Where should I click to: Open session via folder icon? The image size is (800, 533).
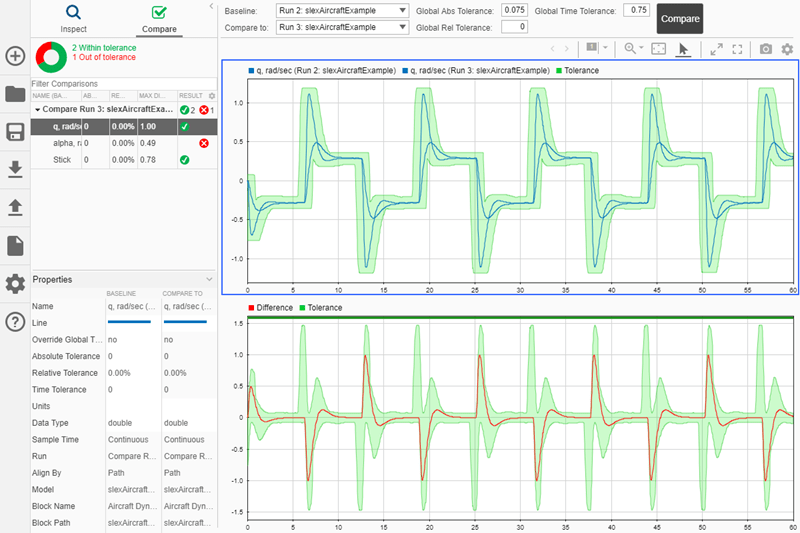15,94
